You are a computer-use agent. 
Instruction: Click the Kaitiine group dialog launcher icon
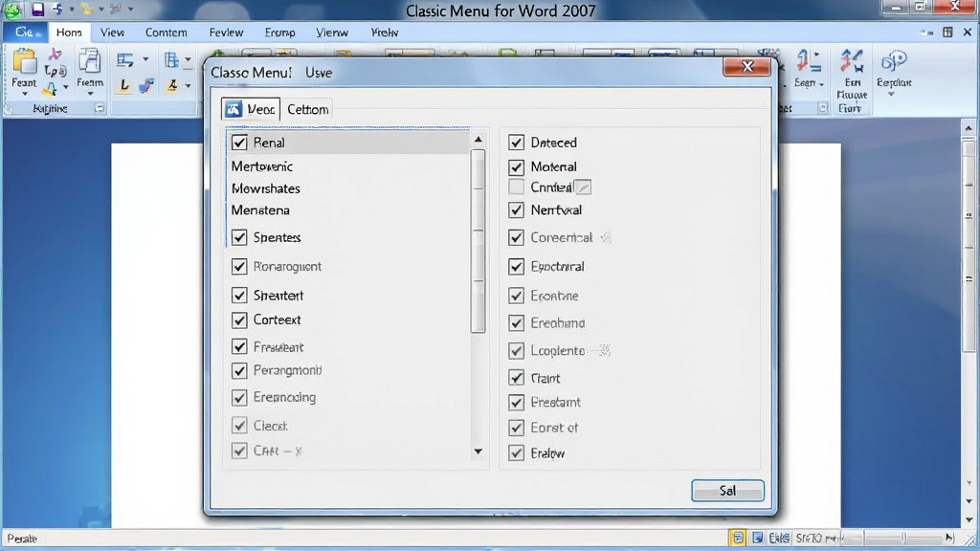100,108
